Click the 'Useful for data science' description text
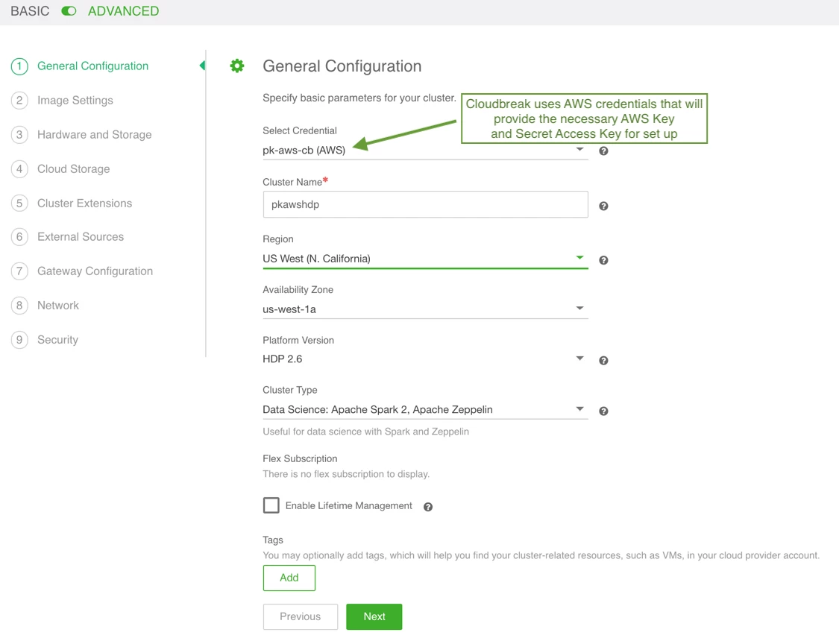 point(365,432)
